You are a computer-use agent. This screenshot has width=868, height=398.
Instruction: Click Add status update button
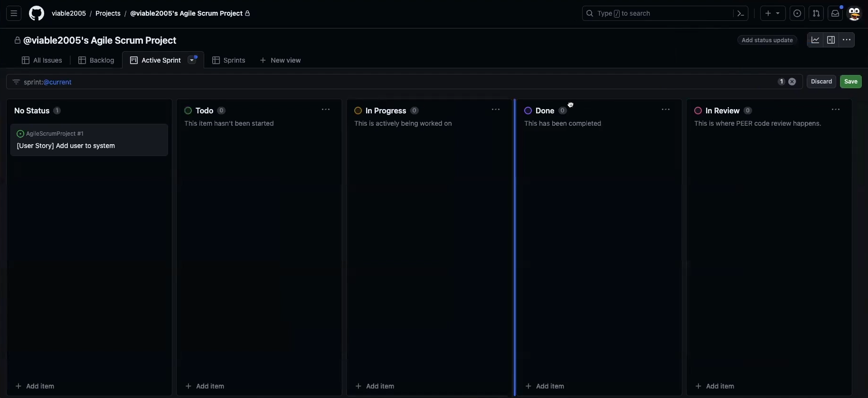(x=767, y=40)
